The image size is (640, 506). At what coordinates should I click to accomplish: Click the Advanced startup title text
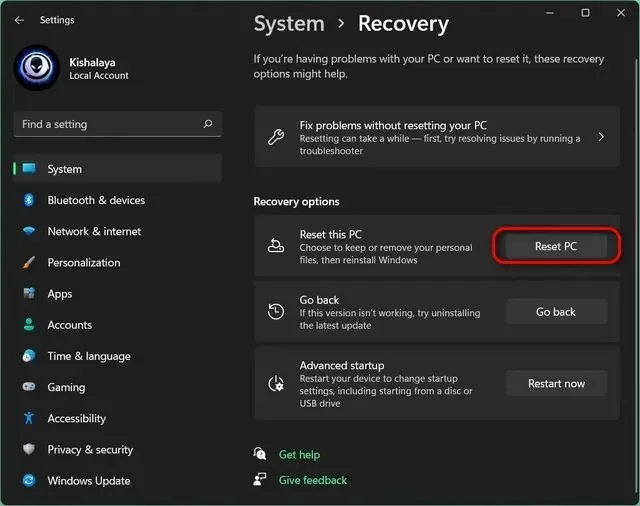[342, 366]
